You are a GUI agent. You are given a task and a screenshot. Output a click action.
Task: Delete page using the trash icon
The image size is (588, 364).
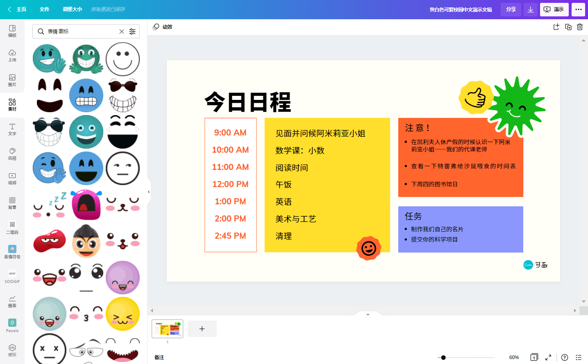click(x=580, y=27)
